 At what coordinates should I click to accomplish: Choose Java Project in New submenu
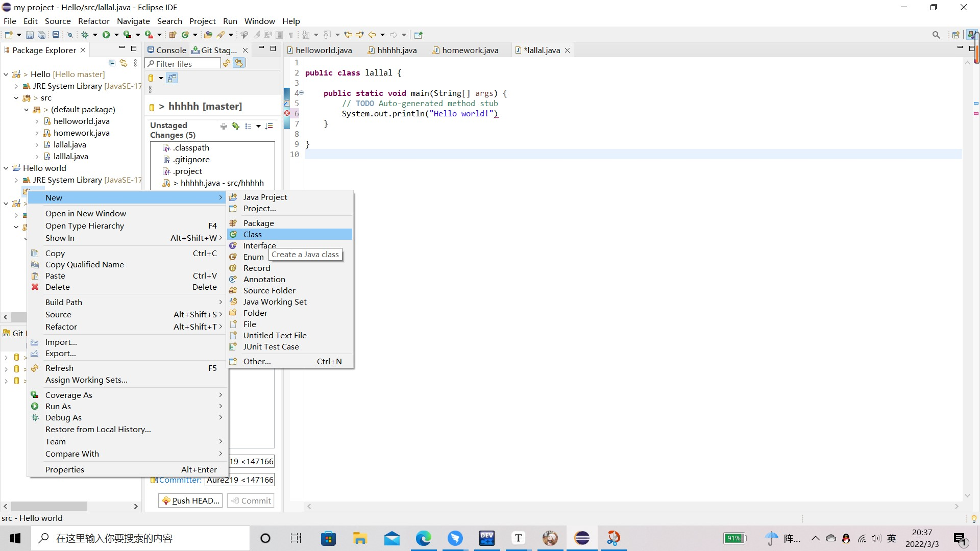[x=290, y=197]
